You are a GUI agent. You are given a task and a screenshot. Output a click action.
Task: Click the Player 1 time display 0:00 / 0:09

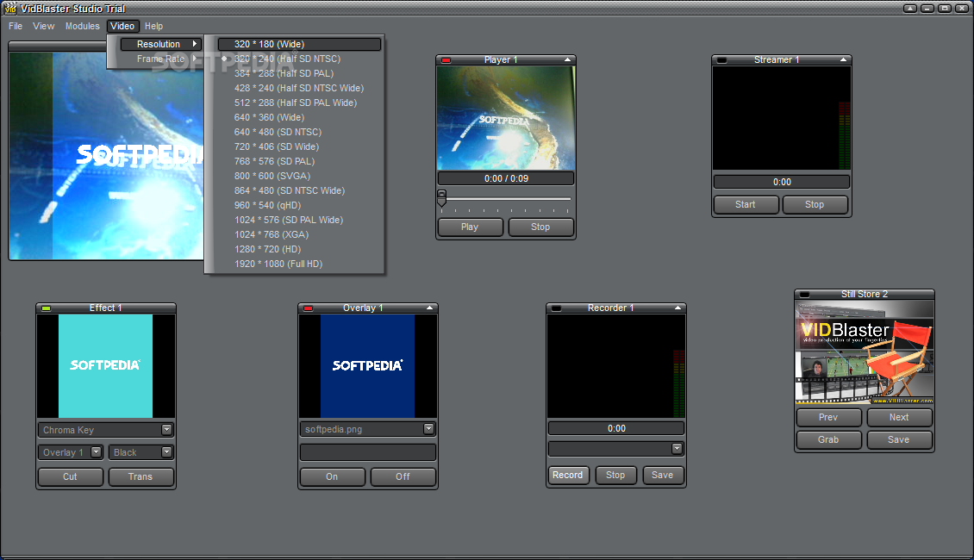coord(506,179)
